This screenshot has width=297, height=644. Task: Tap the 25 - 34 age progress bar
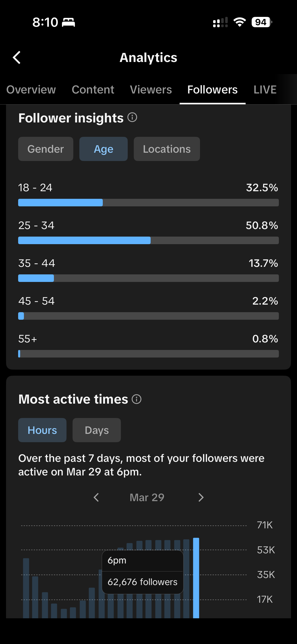[x=148, y=240]
